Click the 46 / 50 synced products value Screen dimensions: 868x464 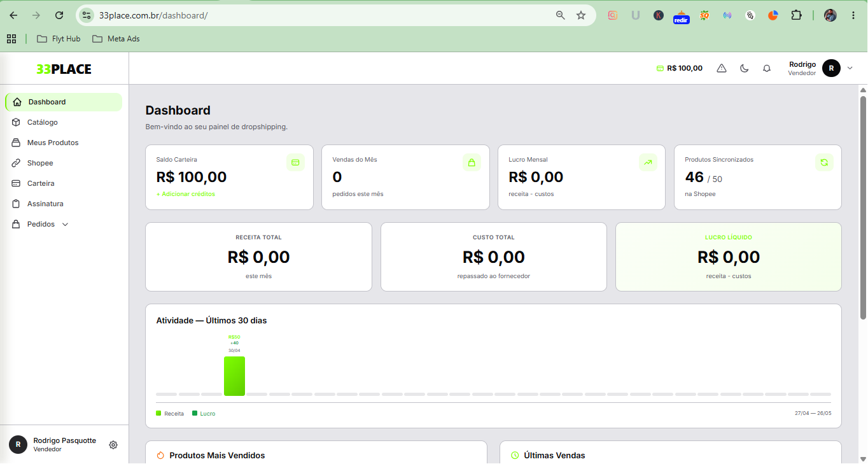(703, 178)
